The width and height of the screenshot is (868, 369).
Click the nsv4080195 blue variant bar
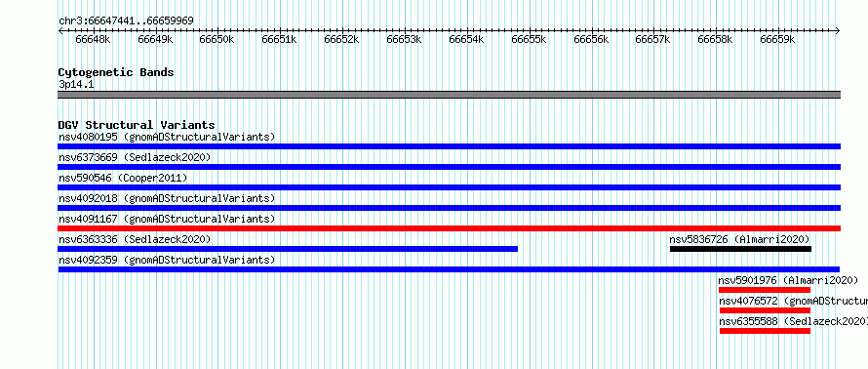tap(449, 146)
